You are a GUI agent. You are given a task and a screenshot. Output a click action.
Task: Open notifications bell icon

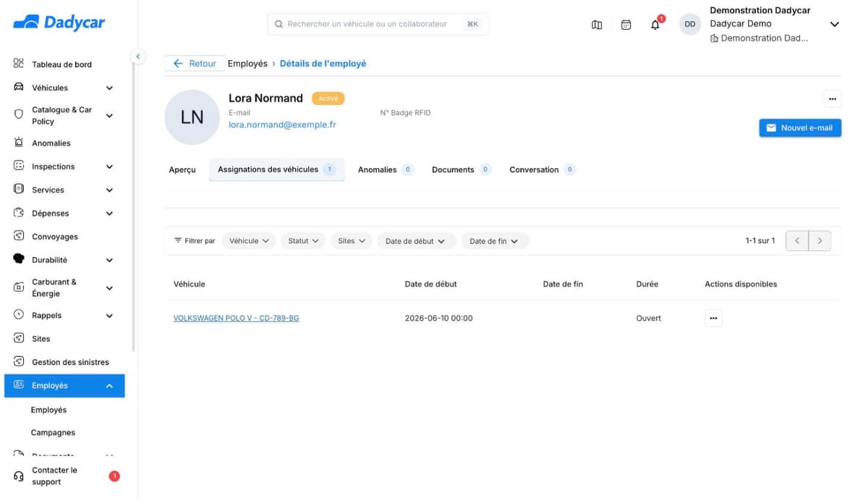(655, 25)
